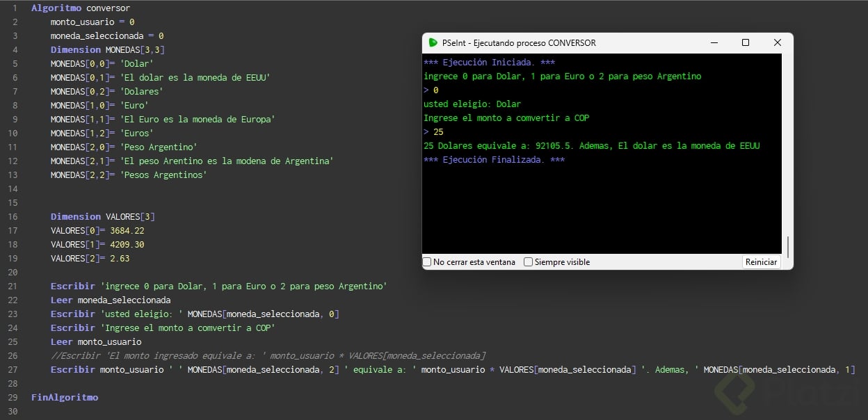The height and width of the screenshot is (420, 868).
Task: Enable the 'No cerrar esta ventana' checkbox
Action: click(x=428, y=262)
